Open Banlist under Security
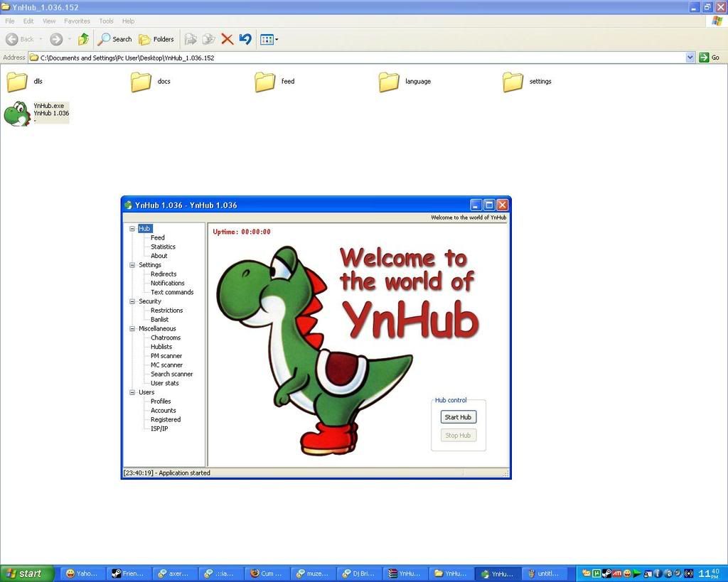728x582 pixels. 160,320
